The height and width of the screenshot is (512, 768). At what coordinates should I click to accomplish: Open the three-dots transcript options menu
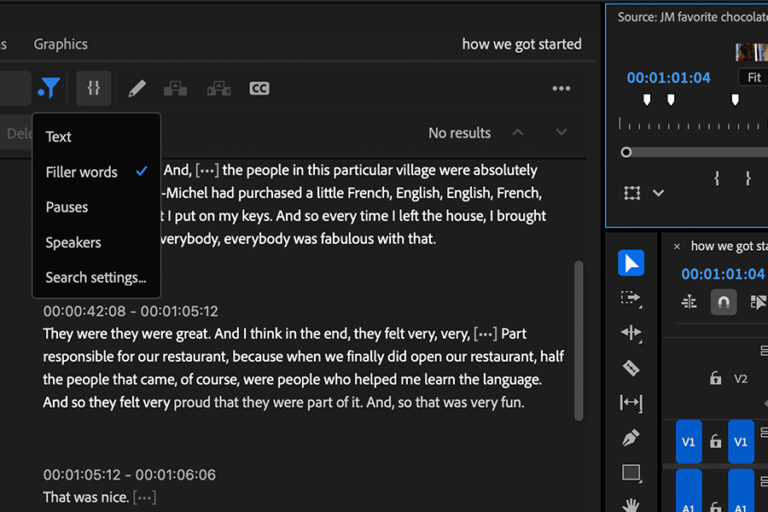tap(561, 89)
